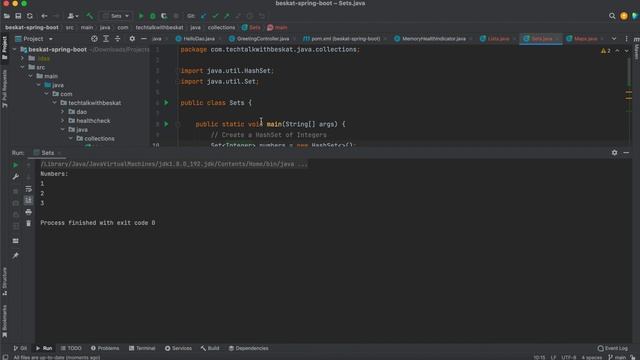Expand the dao folder

pyautogui.click(x=62, y=111)
